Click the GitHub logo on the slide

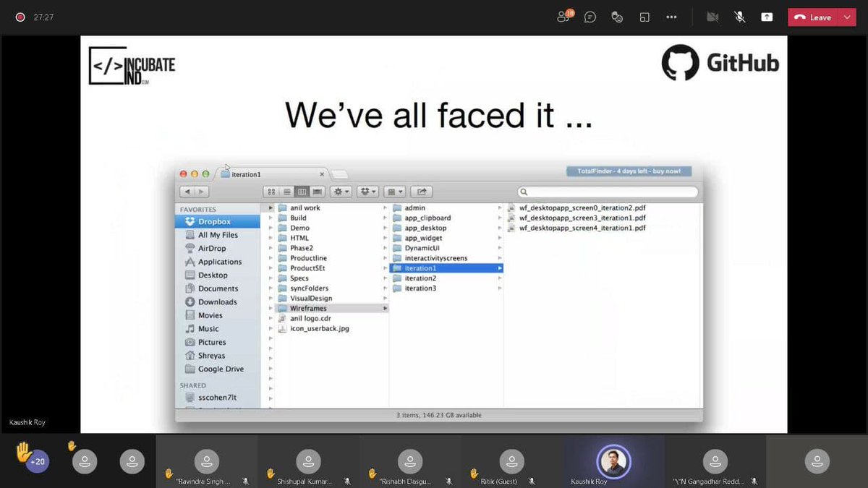720,62
